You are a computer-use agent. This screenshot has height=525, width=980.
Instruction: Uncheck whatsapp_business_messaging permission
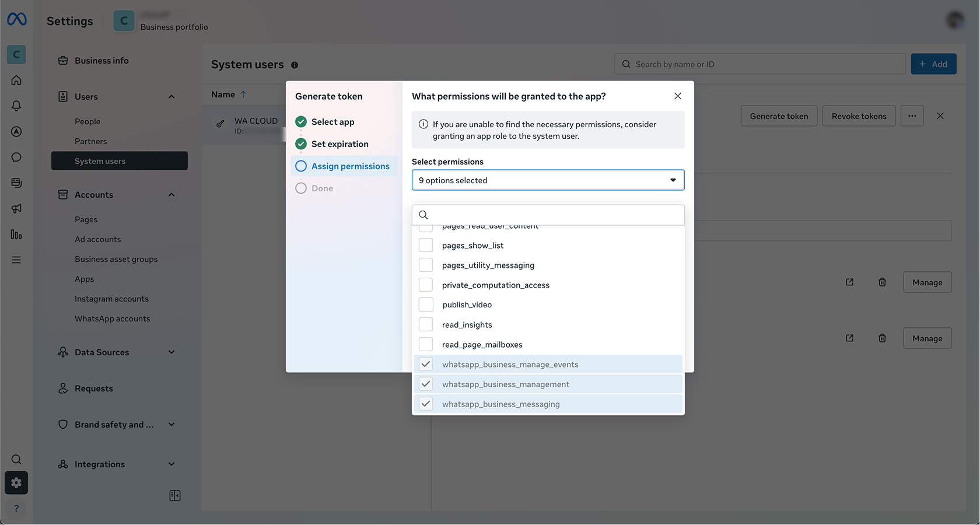[x=426, y=404]
